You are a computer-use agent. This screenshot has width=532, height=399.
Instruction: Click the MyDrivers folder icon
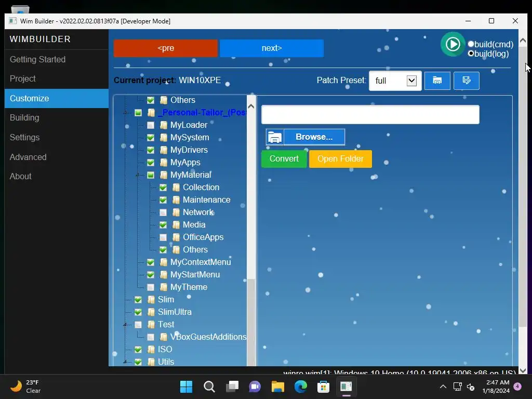point(164,150)
